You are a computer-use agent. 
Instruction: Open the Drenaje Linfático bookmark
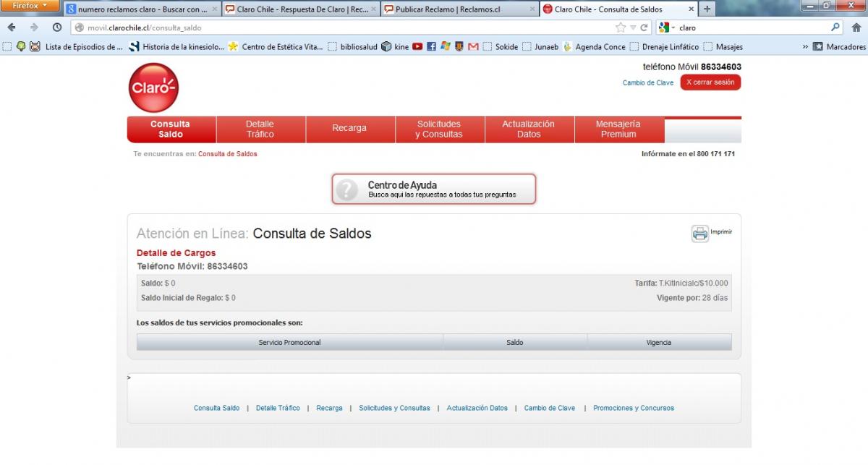[665, 47]
